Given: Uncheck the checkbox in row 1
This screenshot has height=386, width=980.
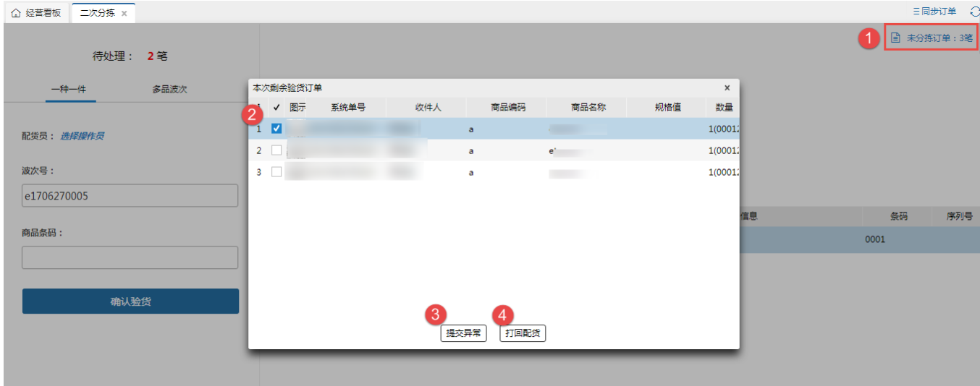Looking at the screenshot, I should pyautogui.click(x=276, y=129).
